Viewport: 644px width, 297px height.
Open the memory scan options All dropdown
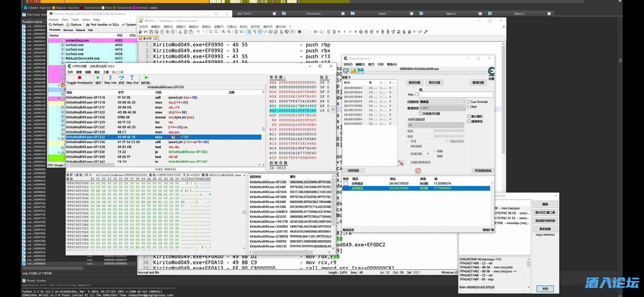pos(436,125)
